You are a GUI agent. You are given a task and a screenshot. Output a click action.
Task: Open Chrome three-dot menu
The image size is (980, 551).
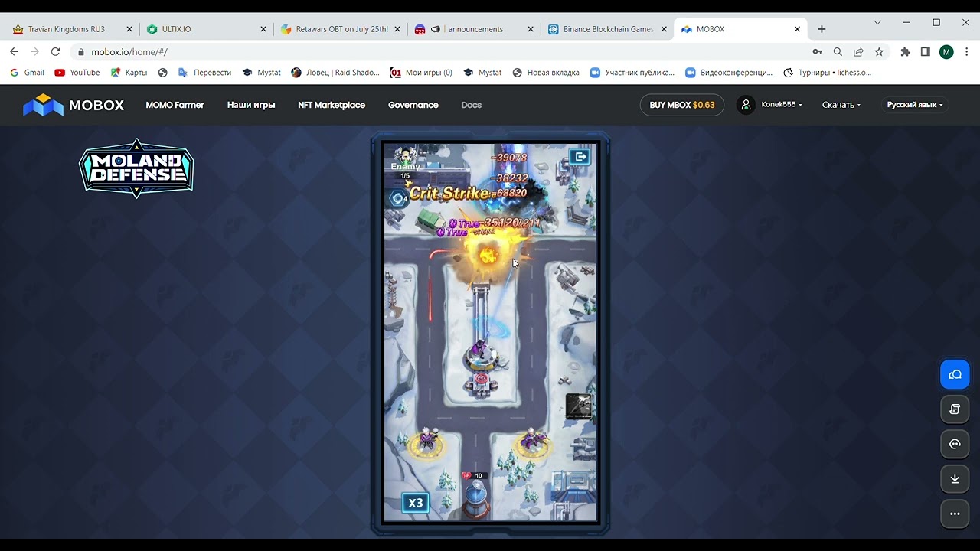point(967,52)
